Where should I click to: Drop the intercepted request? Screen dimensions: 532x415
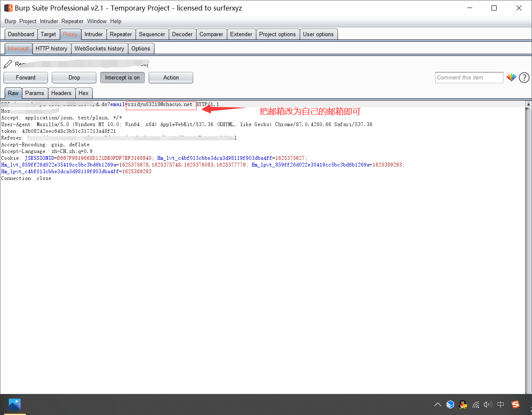[x=74, y=77]
